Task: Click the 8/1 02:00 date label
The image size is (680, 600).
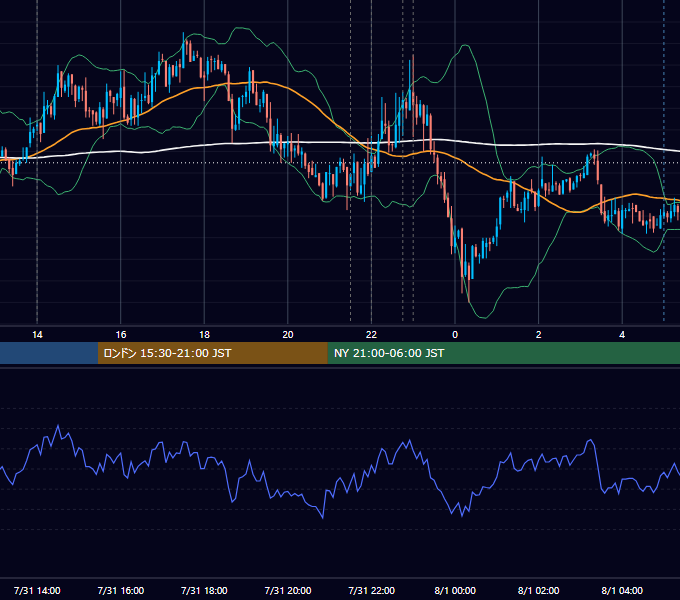Action: tap(538, 590)
